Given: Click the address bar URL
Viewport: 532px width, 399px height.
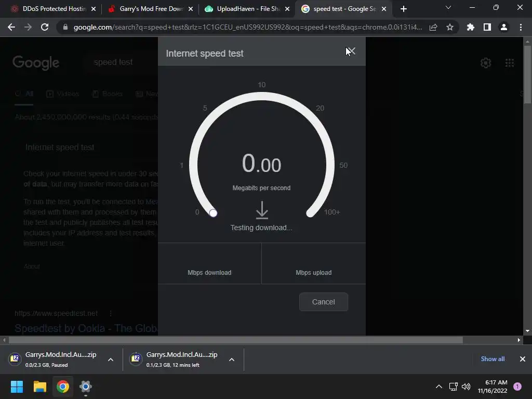Looking at the screenshot, I should 248,27.
